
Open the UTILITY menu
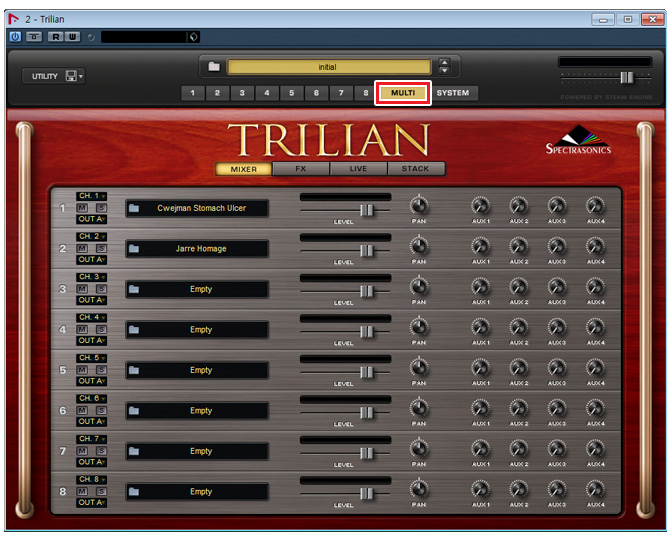point(44,76)
